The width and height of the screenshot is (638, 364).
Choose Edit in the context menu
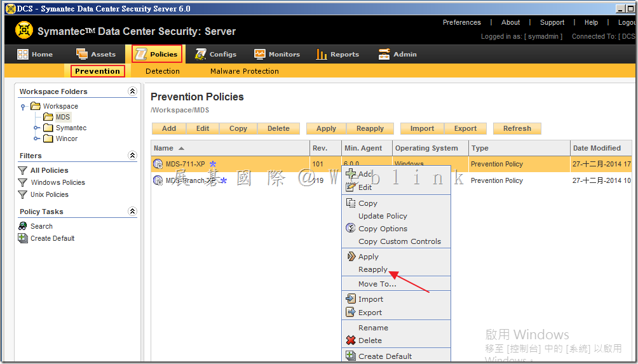click(396, 187)
